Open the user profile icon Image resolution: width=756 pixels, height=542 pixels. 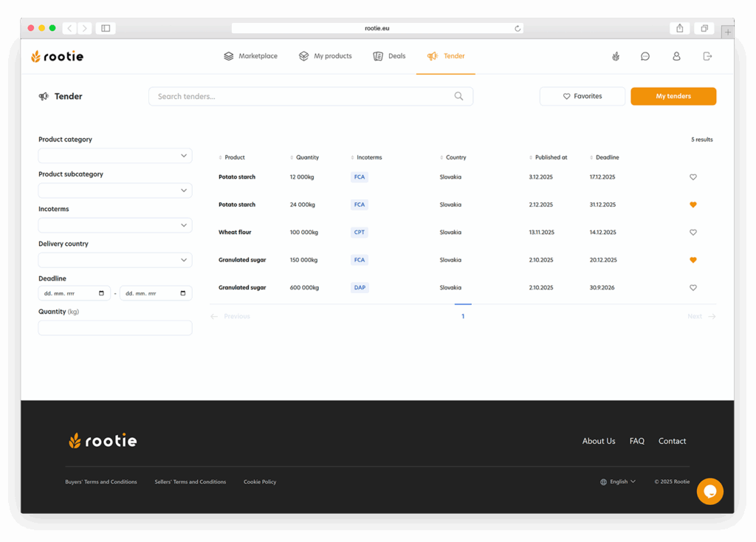coord(676,56)
